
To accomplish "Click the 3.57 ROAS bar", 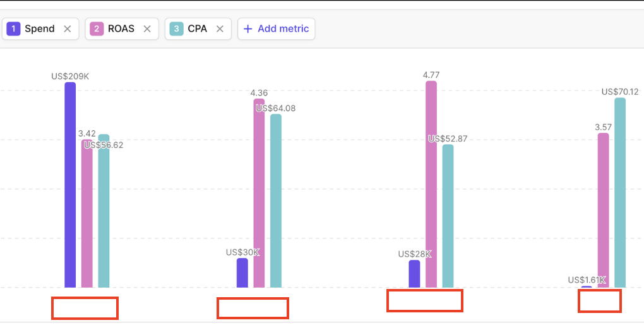I will tap(604, 210).
